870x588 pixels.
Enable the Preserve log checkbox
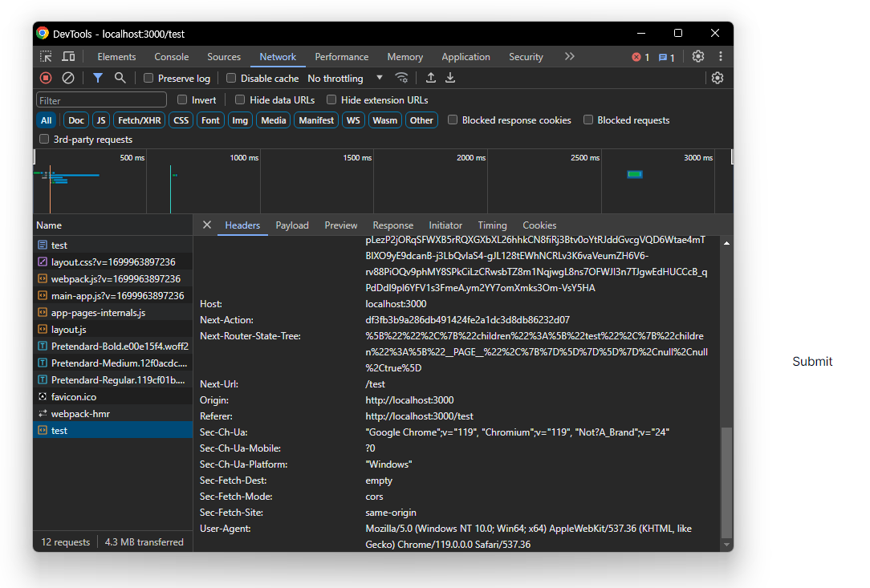point(148,79)
